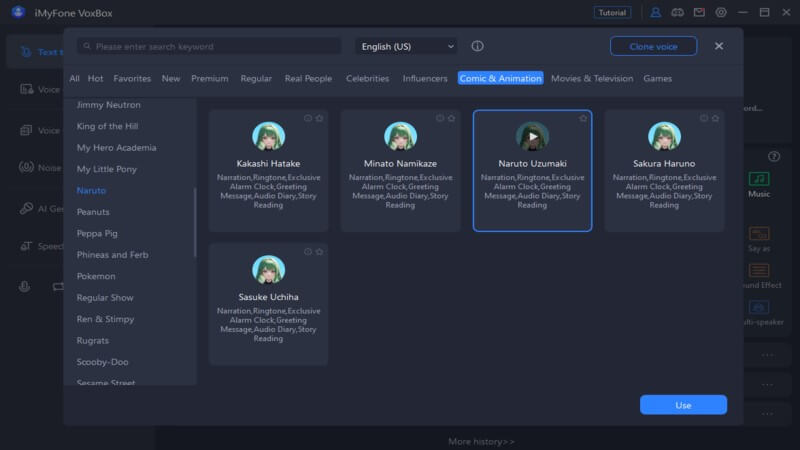800x450 pixels.
Task: Select the Pokemon category
Action: (x=96, y=276)
